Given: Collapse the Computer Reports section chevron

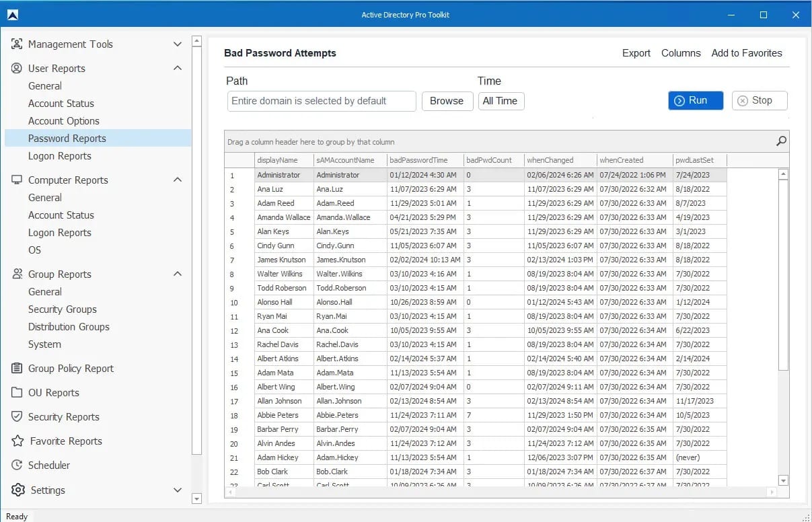Looking at the screenshot, I should tap(178, 180).
